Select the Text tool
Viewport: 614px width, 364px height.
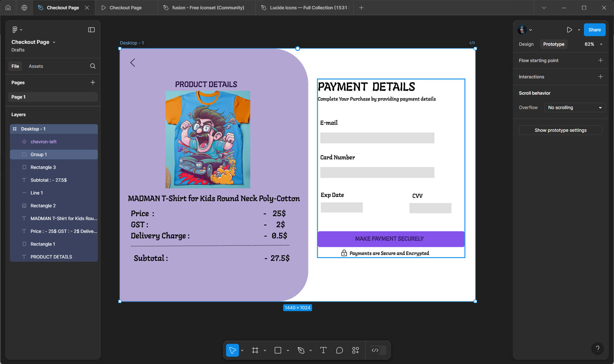click(323, 350)
